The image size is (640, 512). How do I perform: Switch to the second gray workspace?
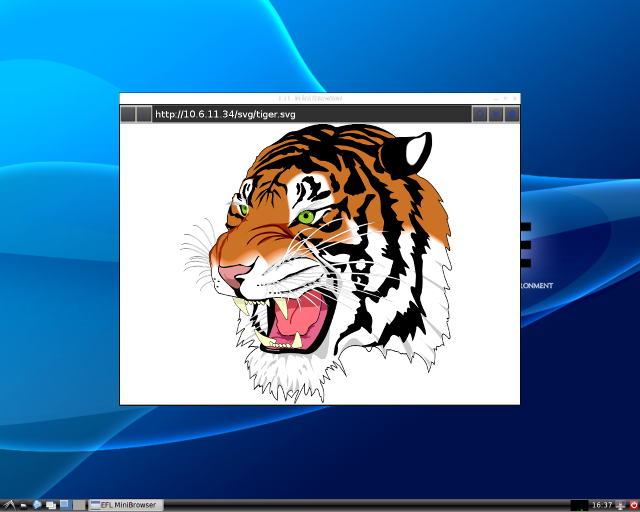tap(79, 505)
